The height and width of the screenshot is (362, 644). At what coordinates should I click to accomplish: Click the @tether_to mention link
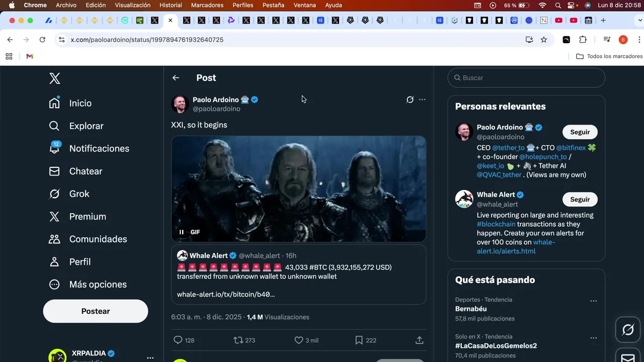[x=508, y=148]
